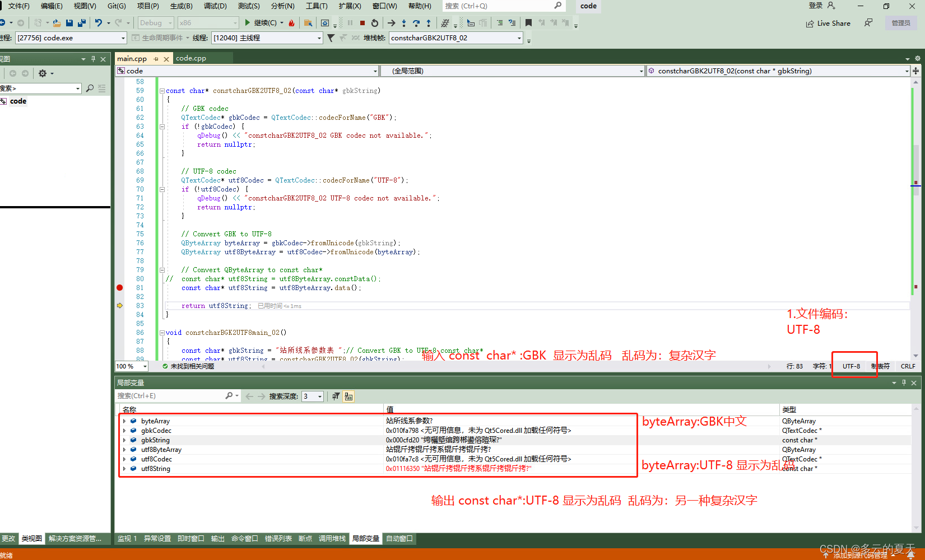Toggle the highlighted display-format icon in Locals toolbar
The image size is (925, 560).
[x=348, y=396]
